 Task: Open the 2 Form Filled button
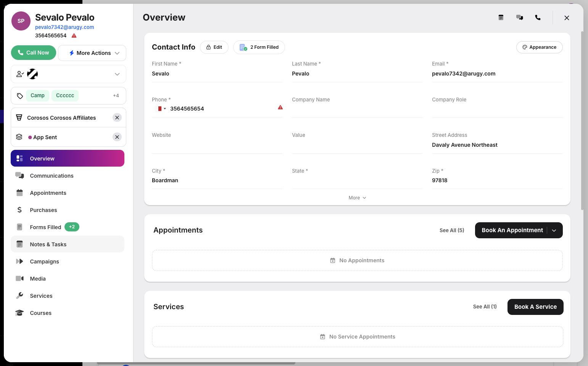(259, 47)
